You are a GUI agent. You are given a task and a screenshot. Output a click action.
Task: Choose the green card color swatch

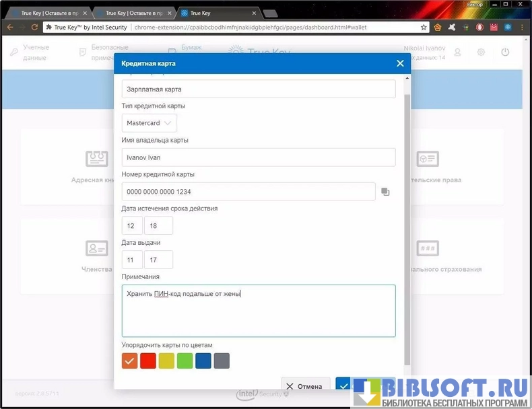click(x=185, y=361)
